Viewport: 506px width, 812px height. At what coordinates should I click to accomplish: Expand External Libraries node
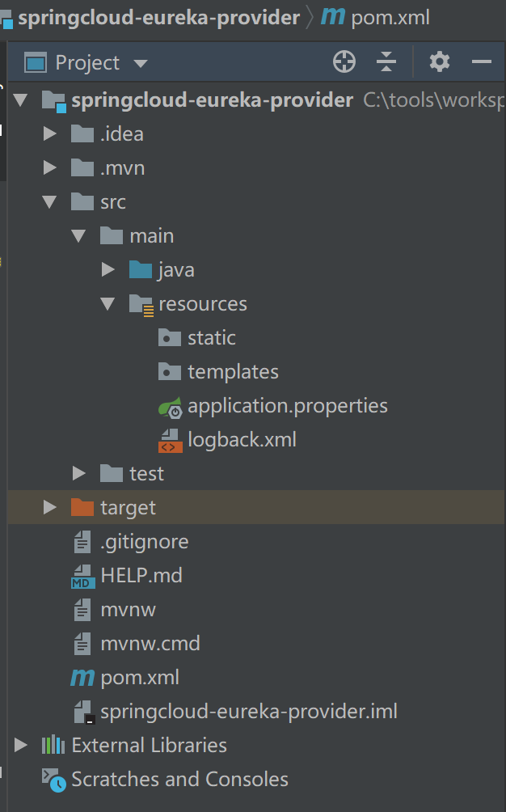[x=21, y=745]
